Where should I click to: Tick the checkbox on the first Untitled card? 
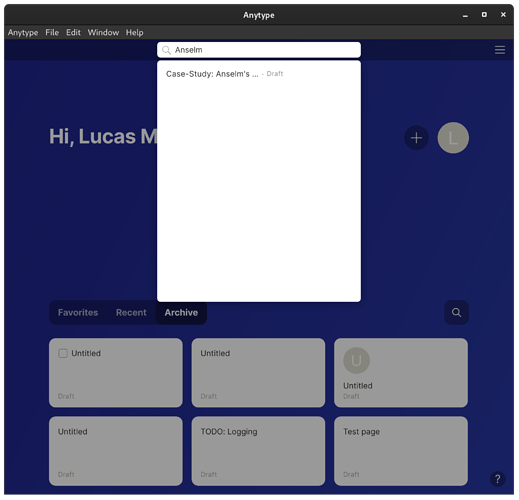[63, 353]
